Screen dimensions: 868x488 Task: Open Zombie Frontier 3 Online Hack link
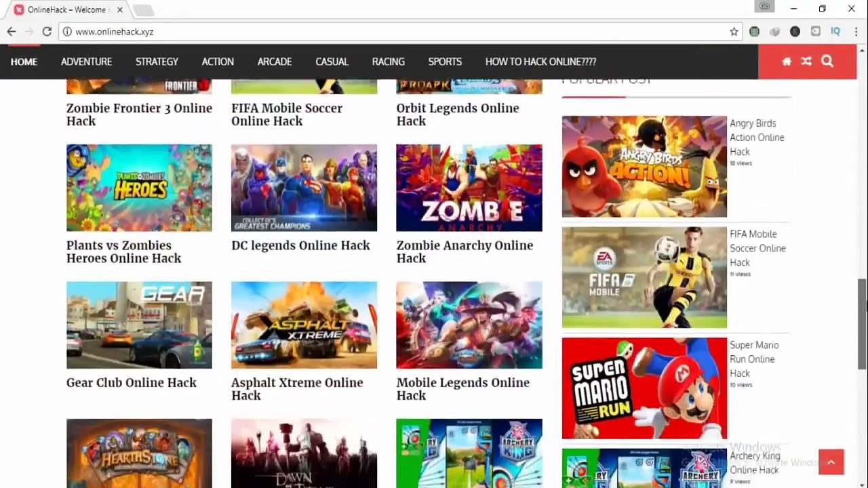point(139,115)
